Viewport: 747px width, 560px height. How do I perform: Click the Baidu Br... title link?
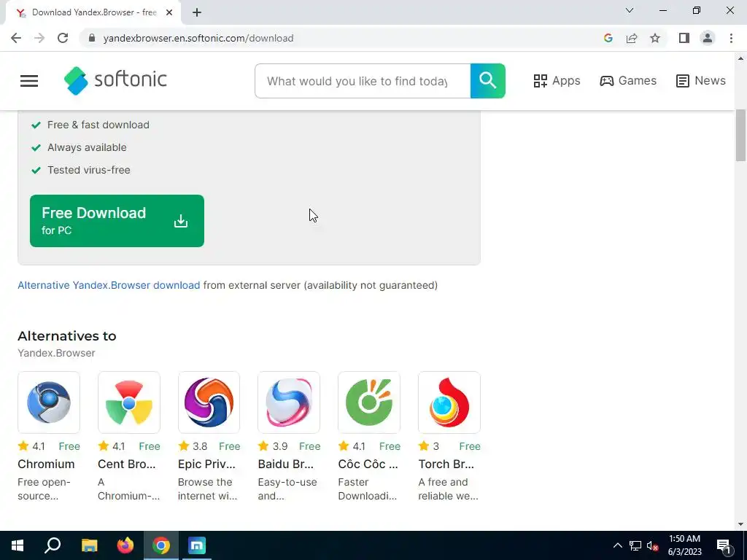(x=286, y=464)
